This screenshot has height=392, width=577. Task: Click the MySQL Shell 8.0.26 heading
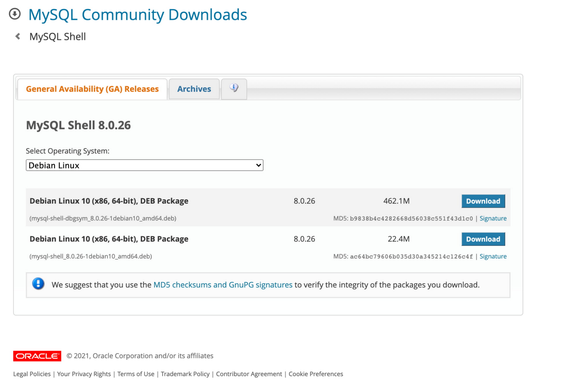[78, 125]
